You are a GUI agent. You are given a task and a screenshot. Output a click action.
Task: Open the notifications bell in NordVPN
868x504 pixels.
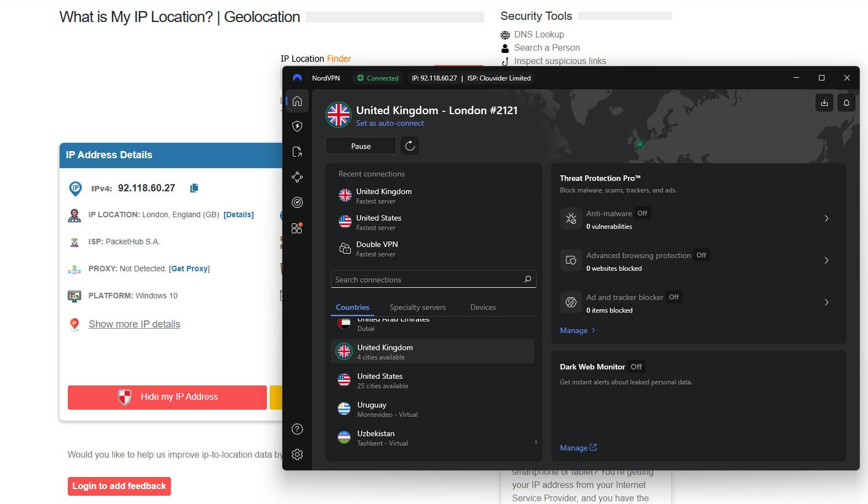(x=846, y=103)
